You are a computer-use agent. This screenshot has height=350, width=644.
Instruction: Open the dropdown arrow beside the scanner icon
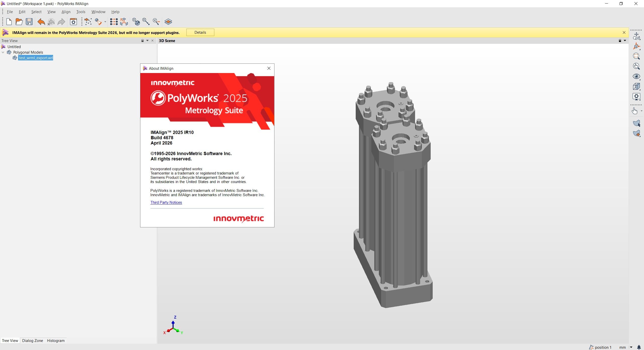pyautogui.click(x=105, y=22)
